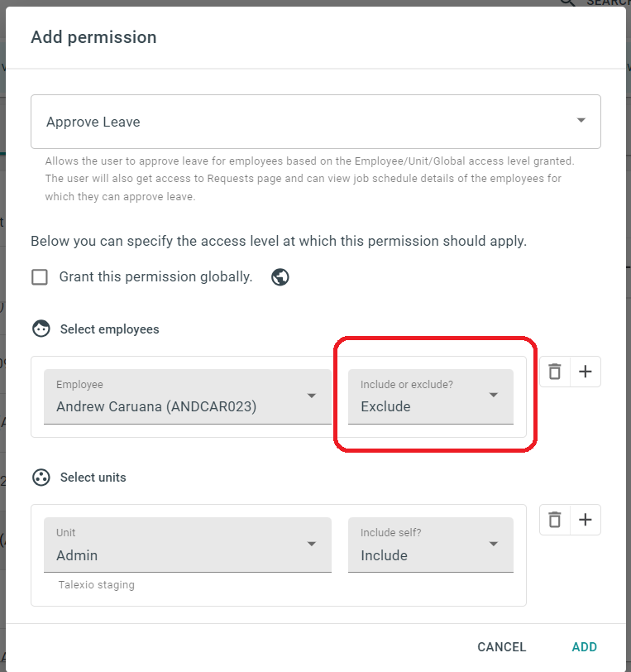The image size is (631, 672).
Task: Tick the Grant this permission globally checkbox
Action: pyautogui.click(x=40, y=277)
